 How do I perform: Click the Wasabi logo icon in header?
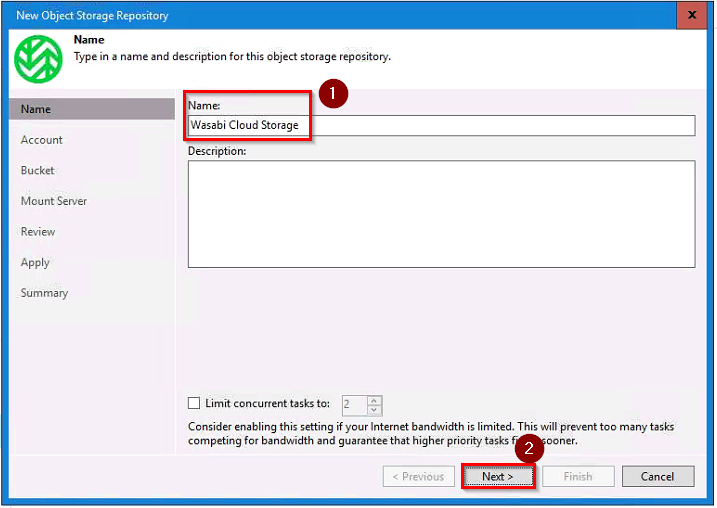(38, 59)
